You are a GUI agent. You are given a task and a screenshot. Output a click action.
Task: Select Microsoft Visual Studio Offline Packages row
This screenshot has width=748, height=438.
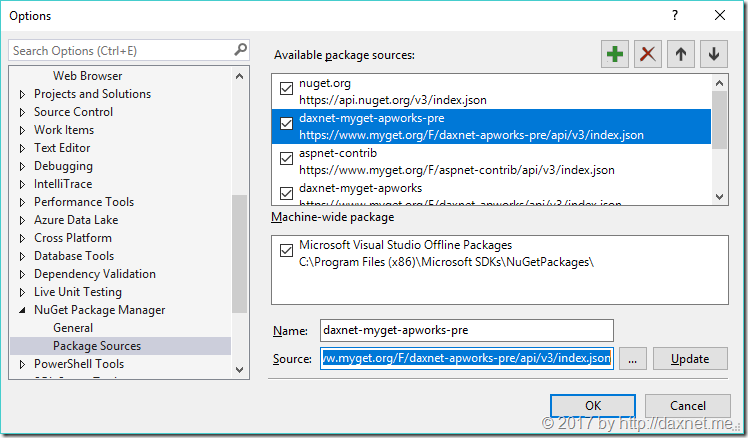pos(499,253)
